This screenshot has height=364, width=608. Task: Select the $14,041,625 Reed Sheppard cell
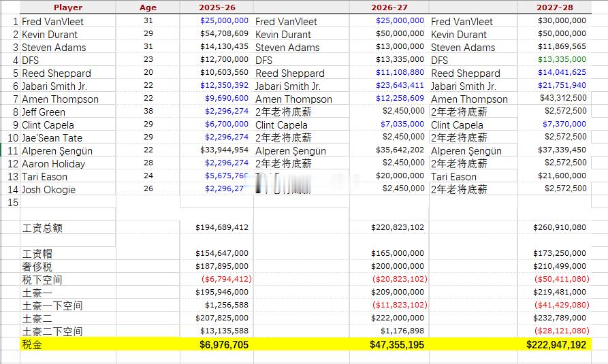(x=562, y=73)
